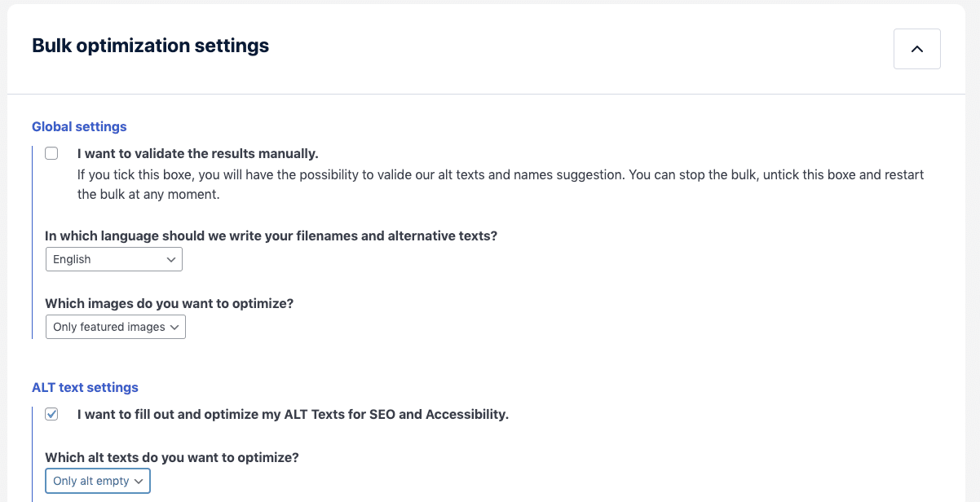The height and width of the screenshot is (502, 980).
Task: Click the Global settings heading
Action: 79,126
